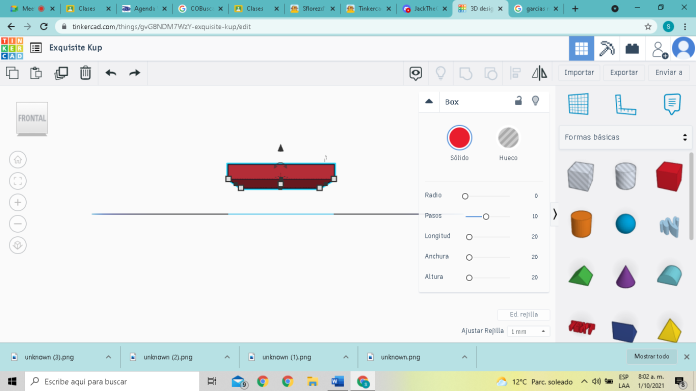
Task: Adjust the Longitud slider handle
Action: (469, 237)
